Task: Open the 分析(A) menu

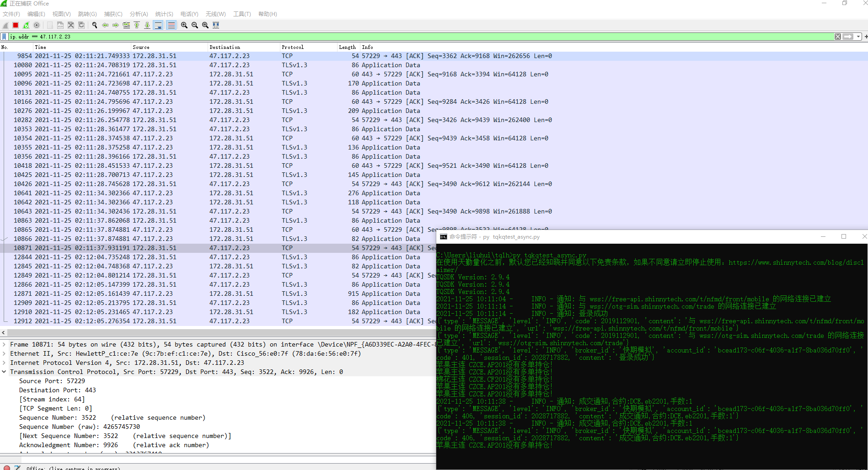Action: point(139,14)
